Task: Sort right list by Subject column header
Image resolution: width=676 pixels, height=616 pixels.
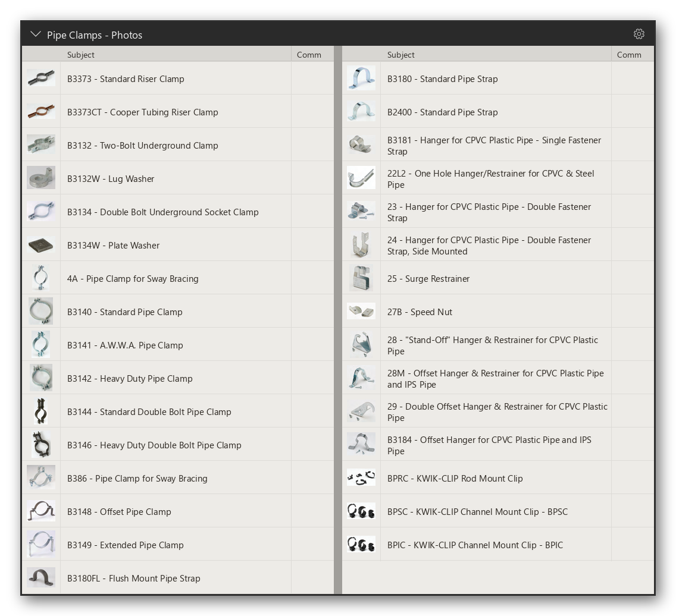Action: (496, 55)
